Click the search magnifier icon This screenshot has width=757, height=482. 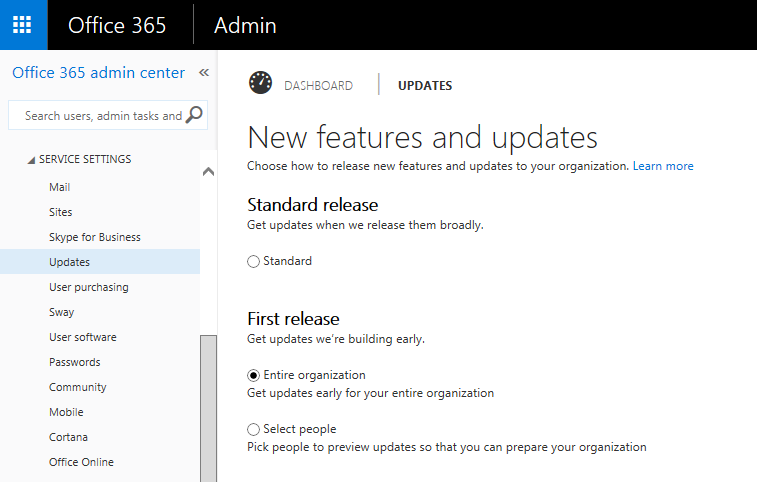pyautogui.click(x=195, y=115)
